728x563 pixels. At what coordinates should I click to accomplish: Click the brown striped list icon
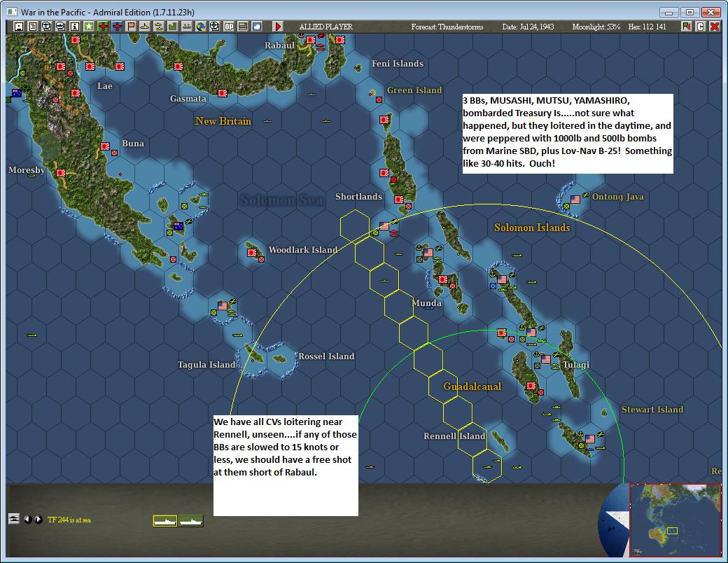pos(243,27)
